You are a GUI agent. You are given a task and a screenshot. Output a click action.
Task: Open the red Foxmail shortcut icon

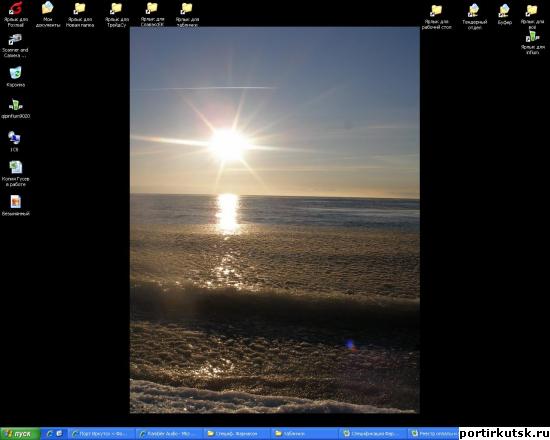pyautogui.click(x=15, y=14)
